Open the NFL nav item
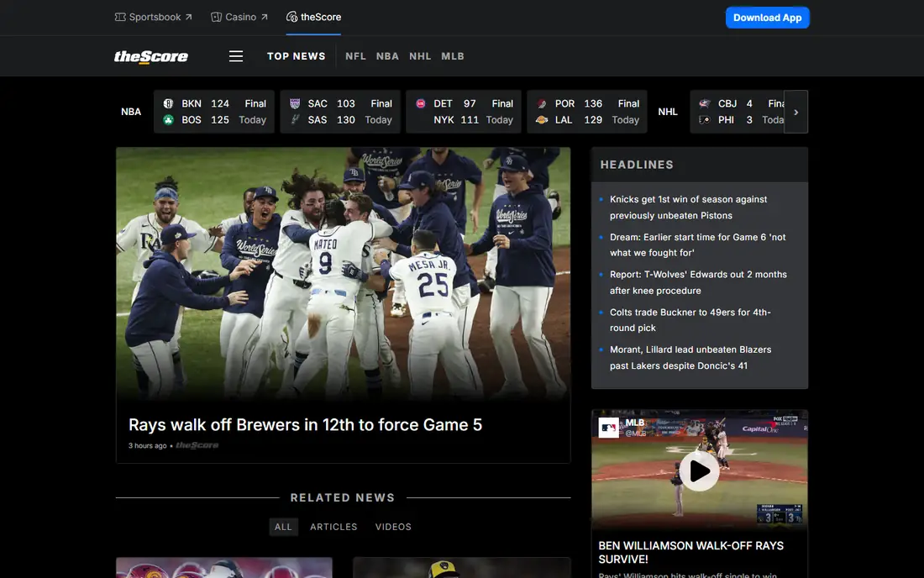This screenshot has width=924, height=578. [x=355, y=56]
